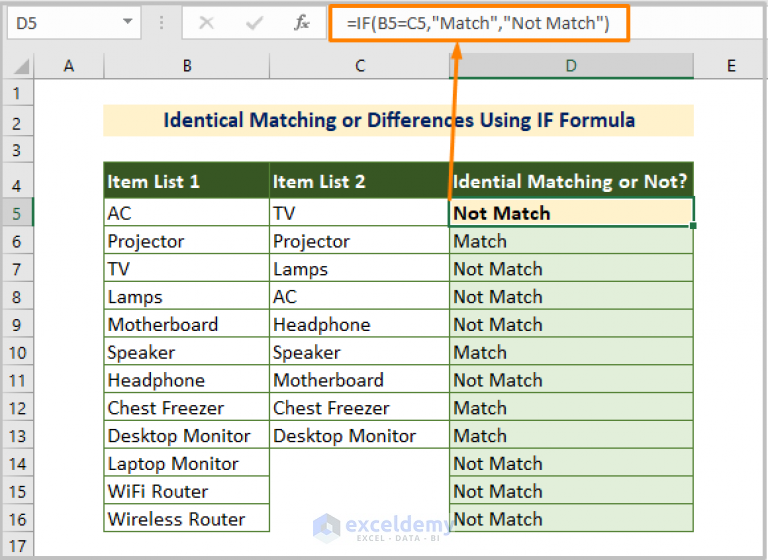Select the "Not Match" result in row 15

[571, 491]
